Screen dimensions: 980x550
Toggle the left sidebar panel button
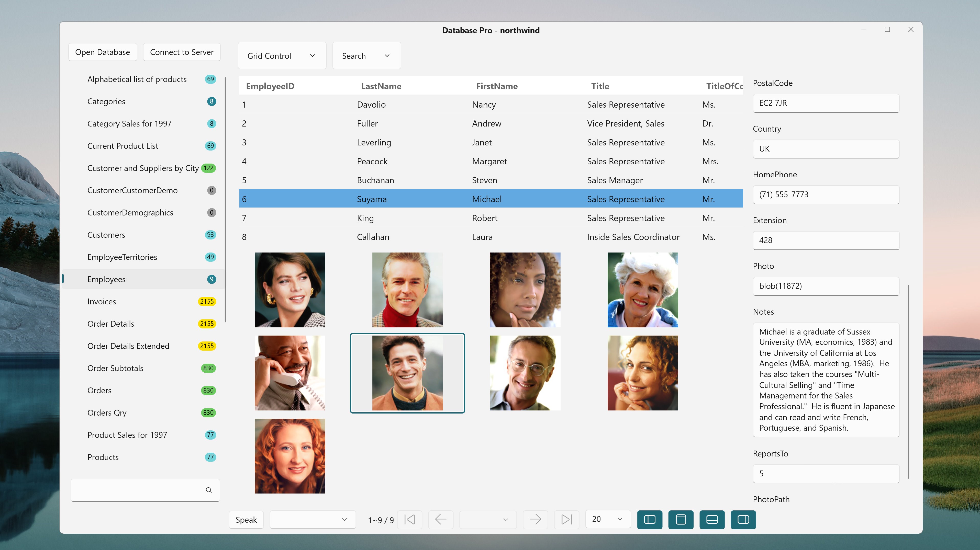tap(649, 519)
